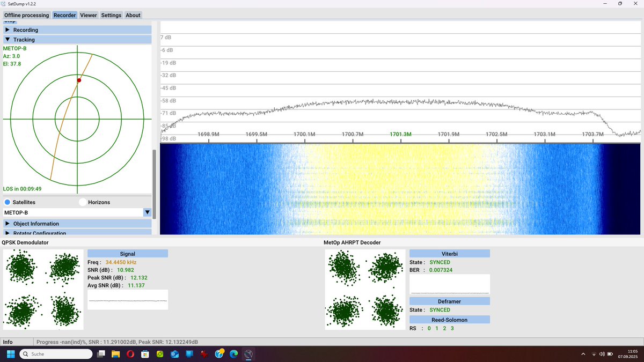Click the Progress status bar text

117,342
